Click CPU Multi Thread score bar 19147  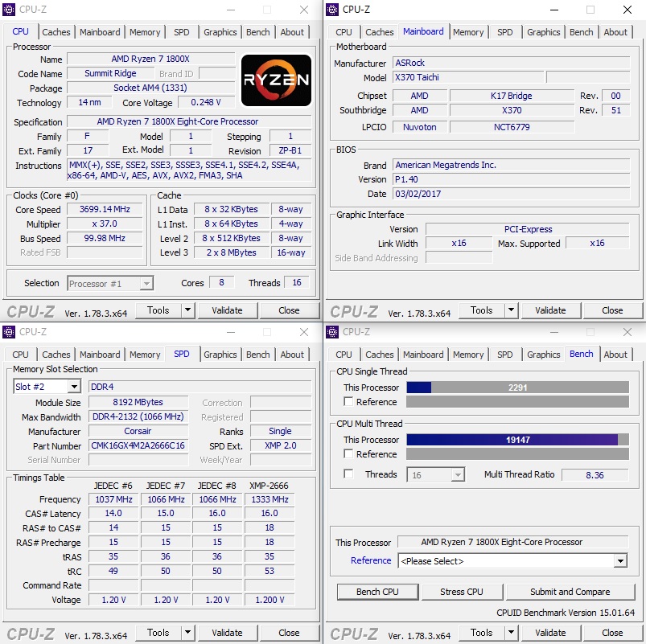click(517, 440)
